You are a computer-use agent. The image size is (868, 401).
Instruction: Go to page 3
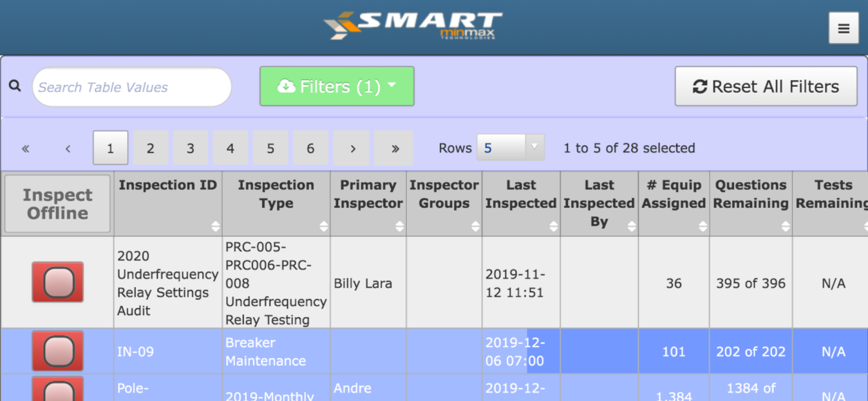[x=191, y=148]
